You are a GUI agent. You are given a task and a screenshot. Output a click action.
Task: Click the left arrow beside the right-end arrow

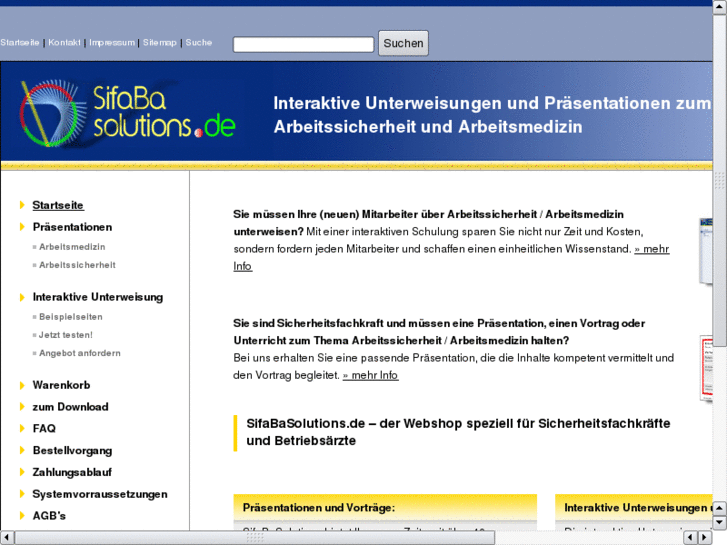pos(691,538)
